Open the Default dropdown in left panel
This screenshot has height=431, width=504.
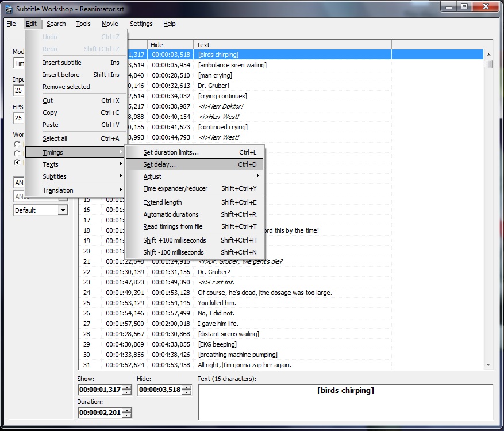63,210
